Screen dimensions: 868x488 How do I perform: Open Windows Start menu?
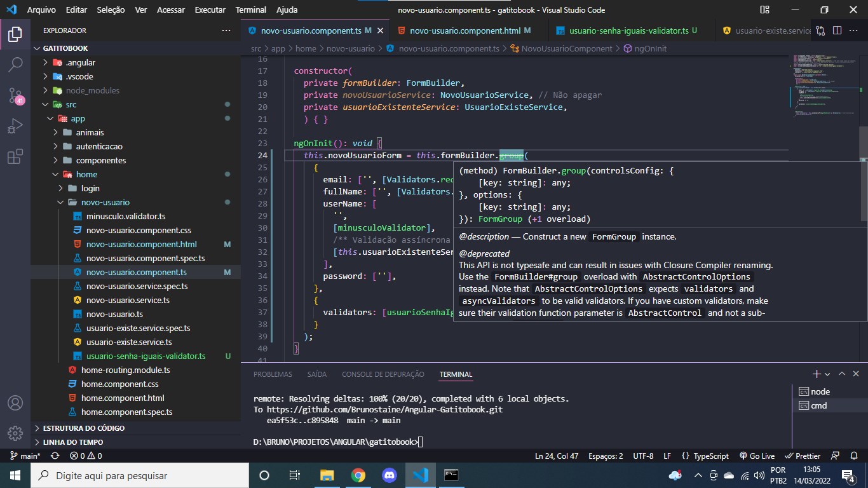(x=15, y=475)
